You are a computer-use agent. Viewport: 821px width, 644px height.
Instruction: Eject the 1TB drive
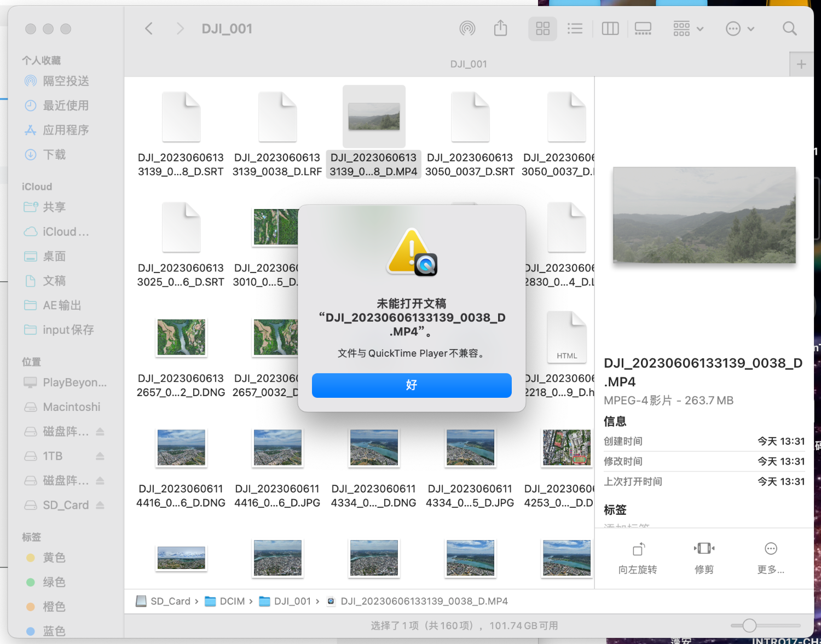(x=100, y=456)
